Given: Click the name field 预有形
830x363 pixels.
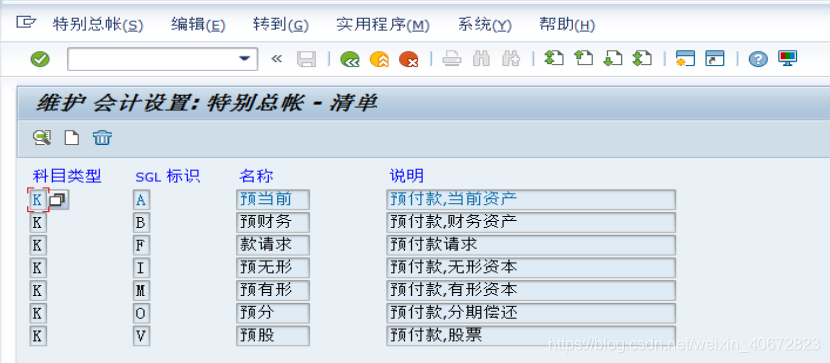Looking at the screenshot, I should point(273,291).
